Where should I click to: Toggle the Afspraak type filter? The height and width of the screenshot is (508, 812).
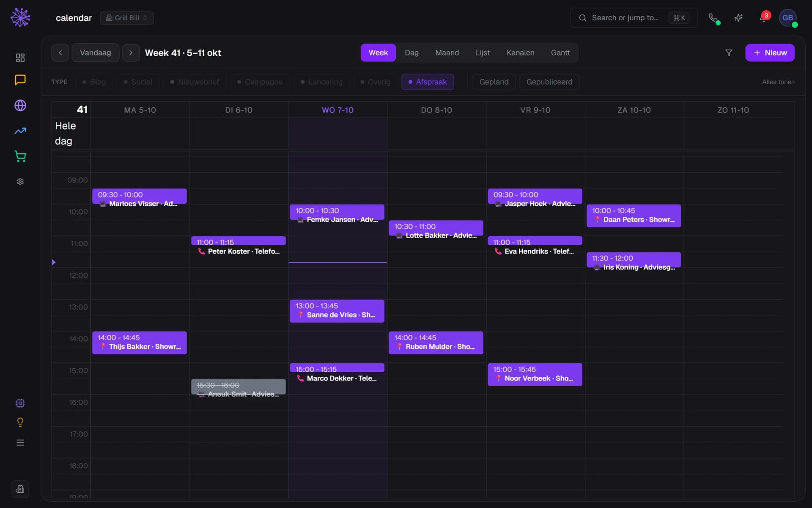pos(428,82)
